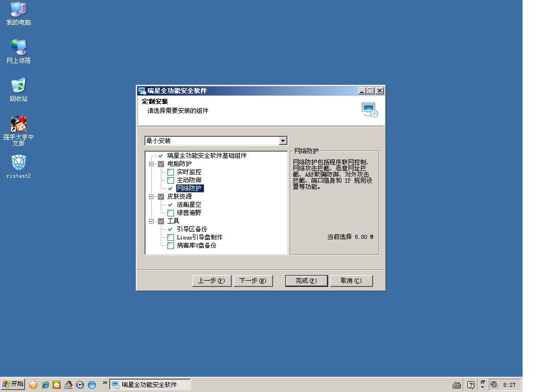543x392 pixels.
Task: Enable the 病毒库U盘备份 checkbox
Action: 171,246
